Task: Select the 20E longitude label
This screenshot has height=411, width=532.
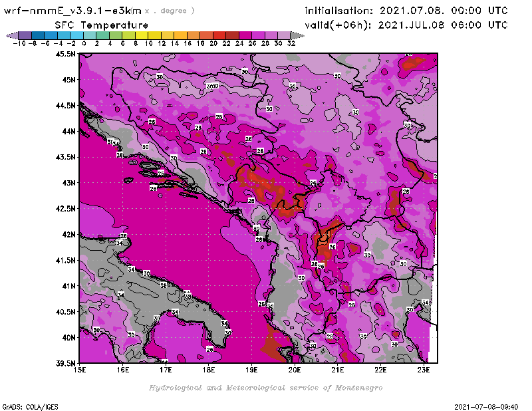Action: [295, 370]
